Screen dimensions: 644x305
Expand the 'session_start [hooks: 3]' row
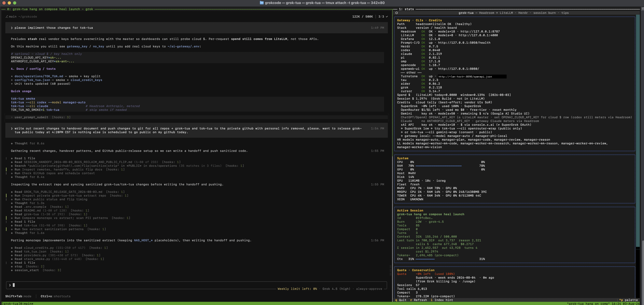[x=36, y=270]
